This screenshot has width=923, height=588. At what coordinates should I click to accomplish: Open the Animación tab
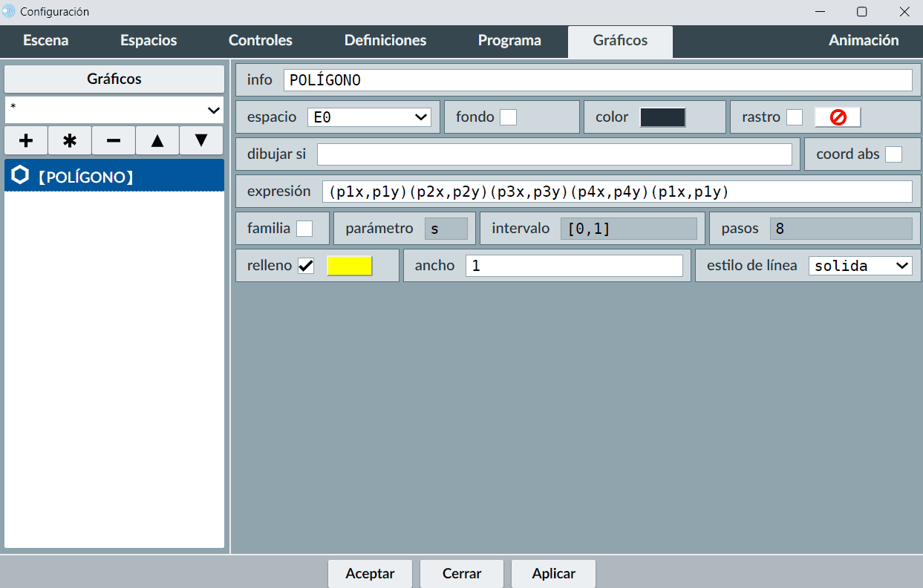[x=863, y=41]
